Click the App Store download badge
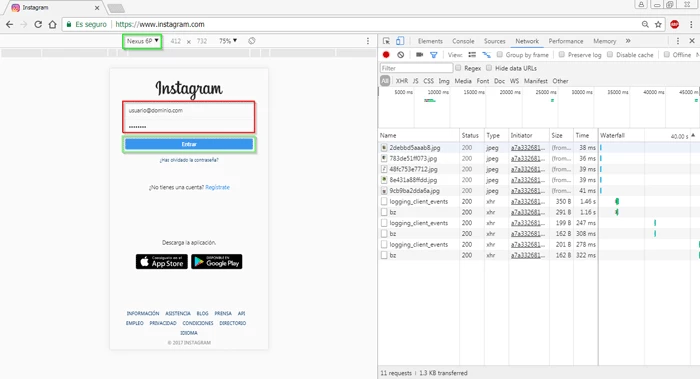Viewport: 700px width, 379px height. (x=162, y=262)
